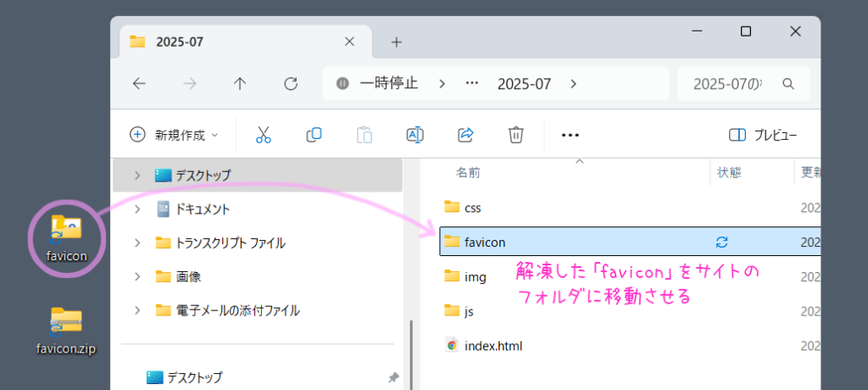Click the breadcrumb ellipsis in address bar
This screenshot has height=390, width=868.
471,84
